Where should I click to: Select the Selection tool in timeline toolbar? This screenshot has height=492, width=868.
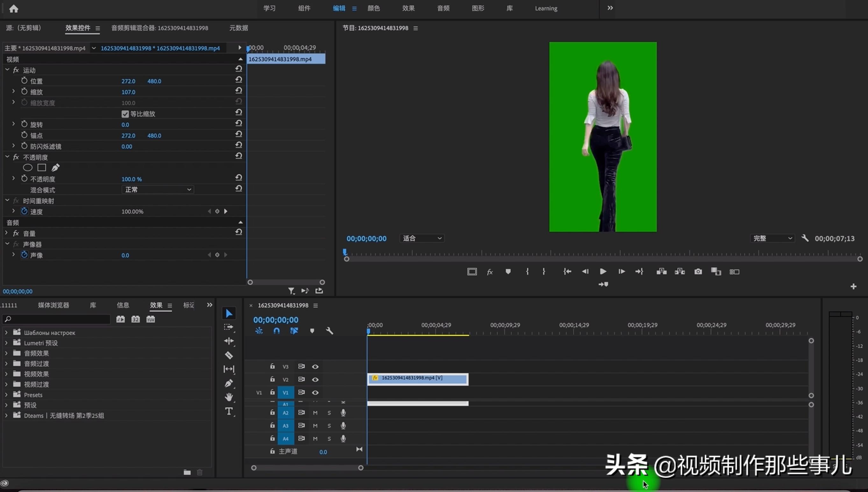click(229, 313)
